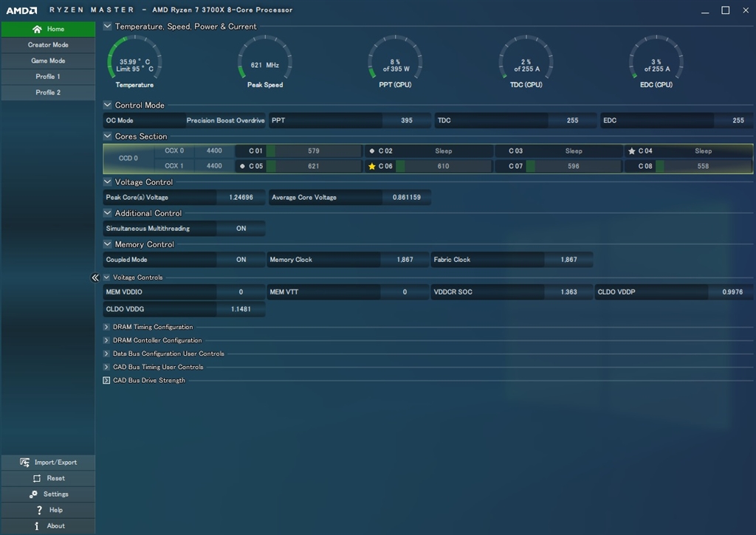Image resolution: width=756 pixels, height=535 pixels.
Task: Click the C 01 core speed bar
Action: [x=313, y=151]
